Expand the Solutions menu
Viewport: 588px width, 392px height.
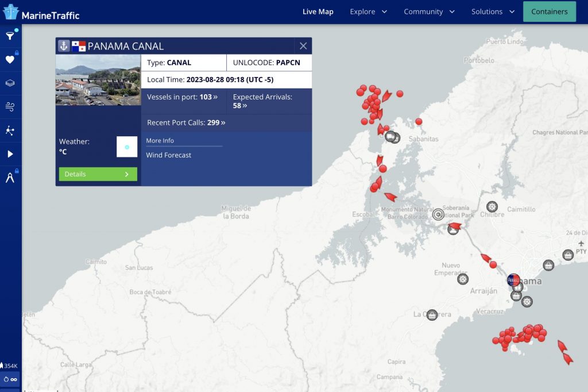(x=493, y=11)
